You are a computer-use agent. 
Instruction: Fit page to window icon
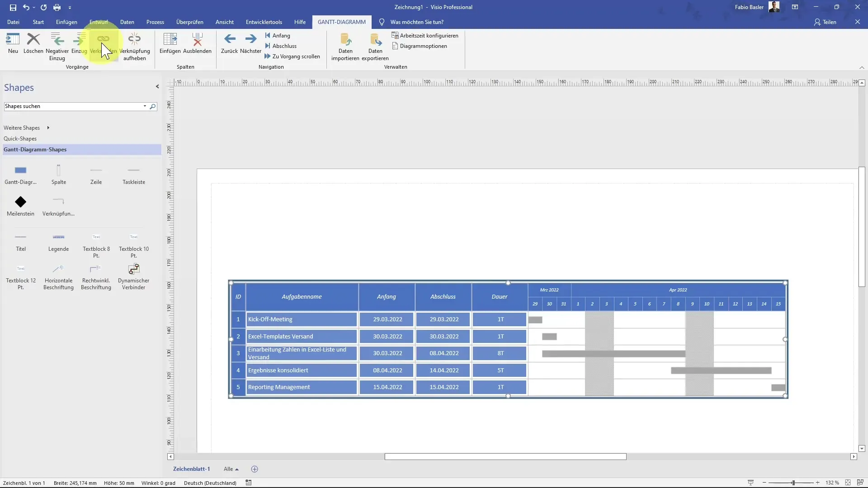pyautogui.click(x=848, y=483)
